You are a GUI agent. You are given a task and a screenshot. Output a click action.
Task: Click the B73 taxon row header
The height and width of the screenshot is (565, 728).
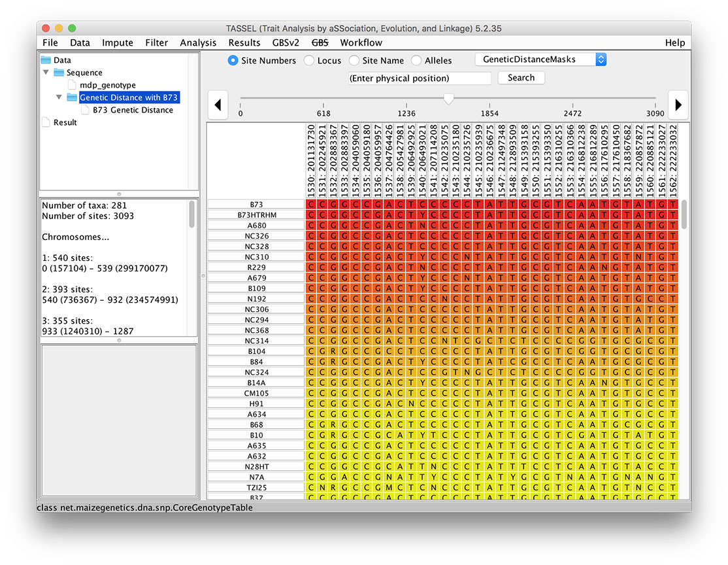coord(256,205)
